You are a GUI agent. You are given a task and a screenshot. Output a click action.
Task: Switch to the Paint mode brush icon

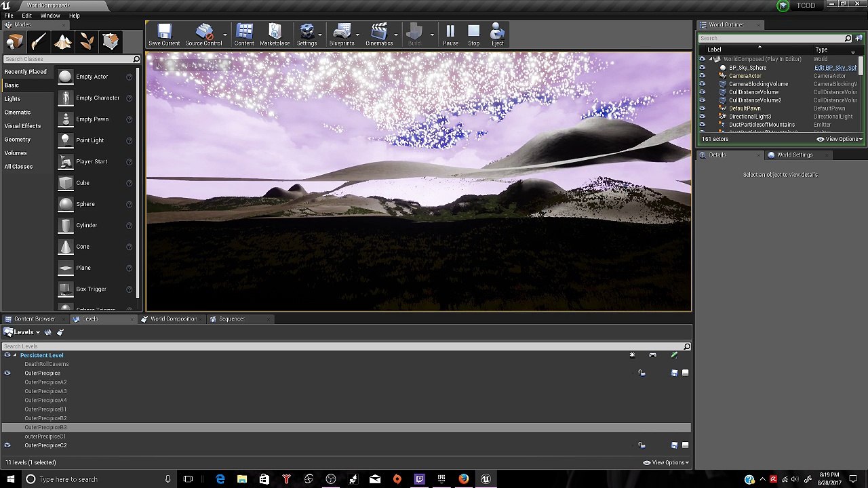[x=39, y=42]
